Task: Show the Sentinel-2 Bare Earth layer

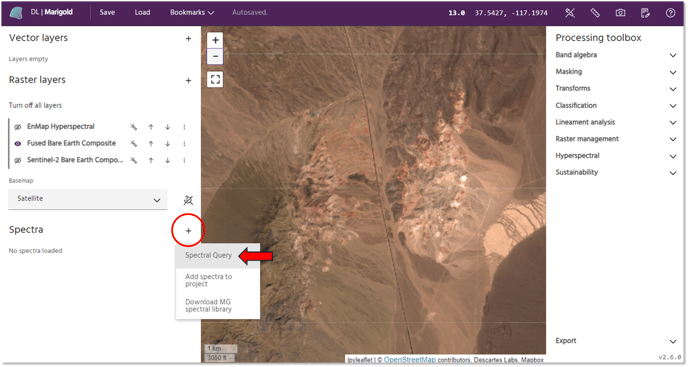Action: tap(18, 160)
